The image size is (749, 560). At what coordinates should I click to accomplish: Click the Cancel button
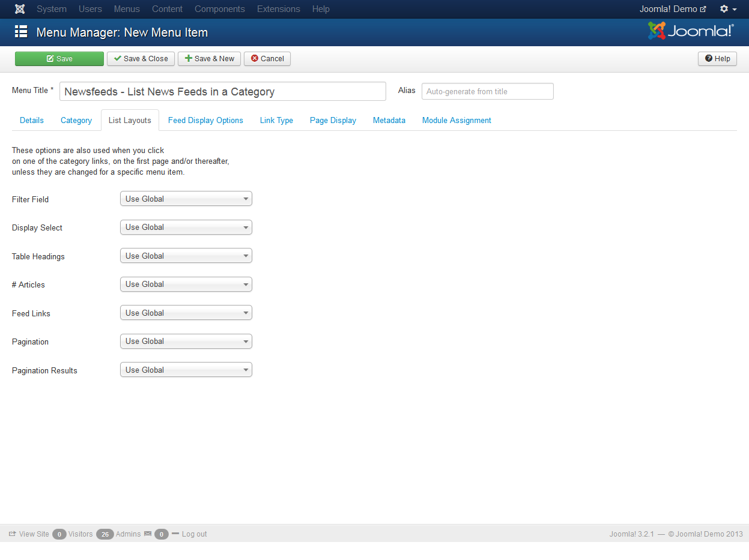267,59
